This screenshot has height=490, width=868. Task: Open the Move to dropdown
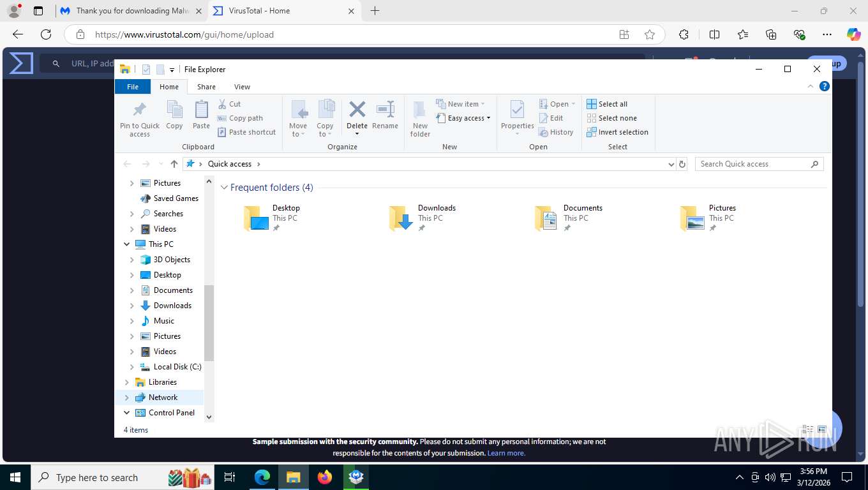pyautogui.click(x=298, y=118)
